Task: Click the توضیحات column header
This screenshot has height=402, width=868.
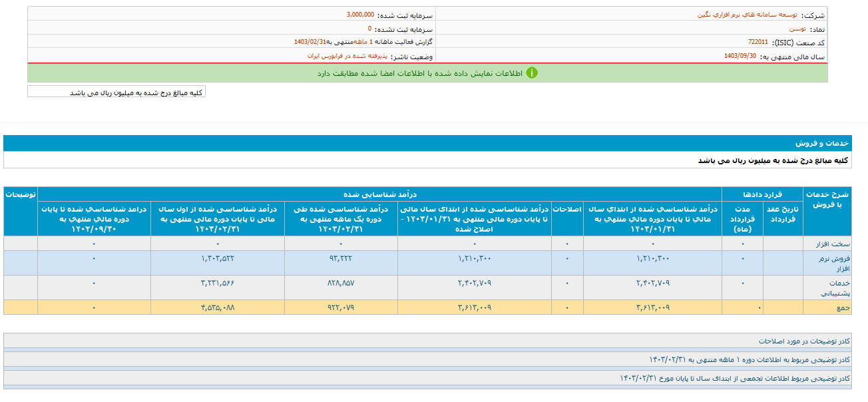Action: (20, 194)
